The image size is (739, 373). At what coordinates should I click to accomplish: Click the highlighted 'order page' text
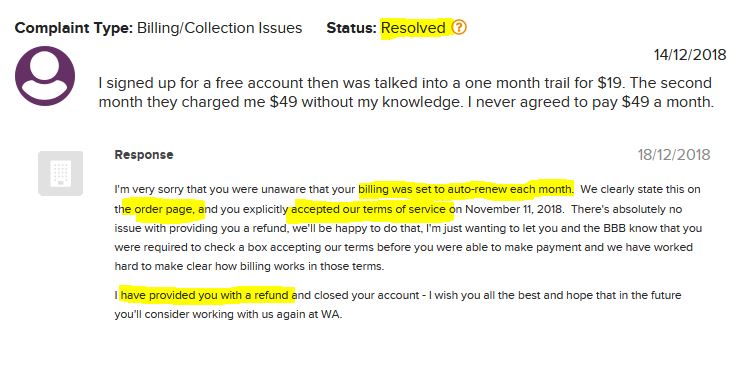point(164,209)
